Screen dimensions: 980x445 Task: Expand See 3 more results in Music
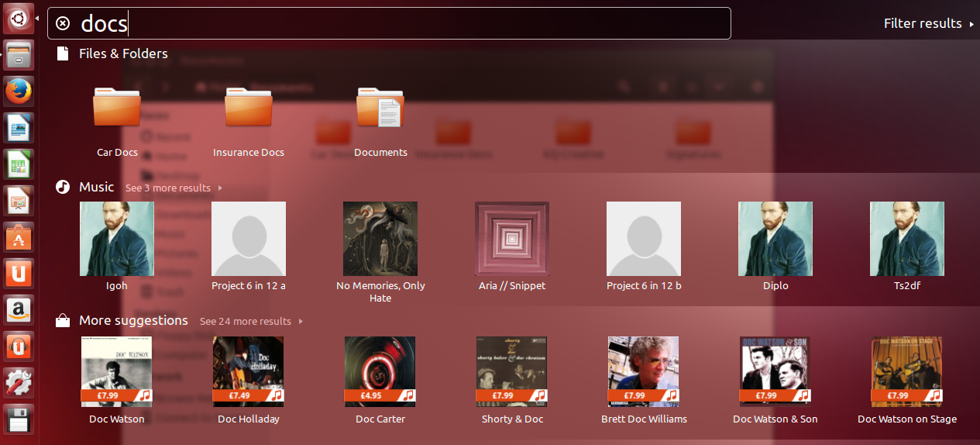pos(174,188)
